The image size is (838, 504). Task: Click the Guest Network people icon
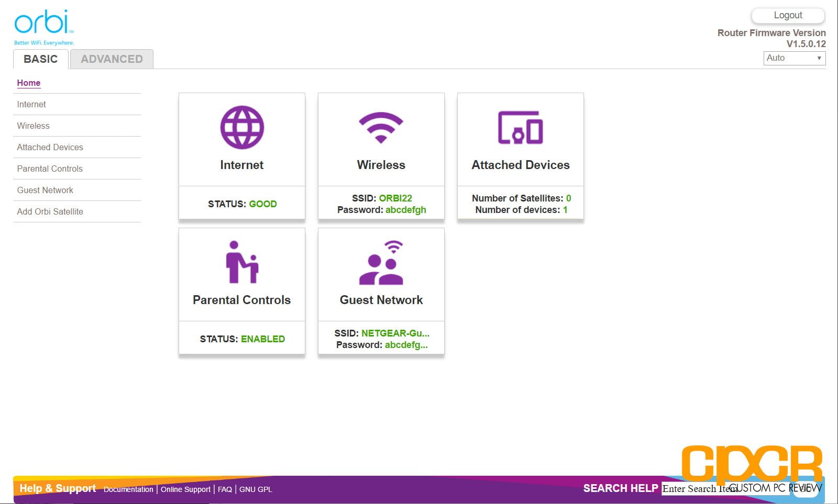pyautogui.click(x=381, y=262)
